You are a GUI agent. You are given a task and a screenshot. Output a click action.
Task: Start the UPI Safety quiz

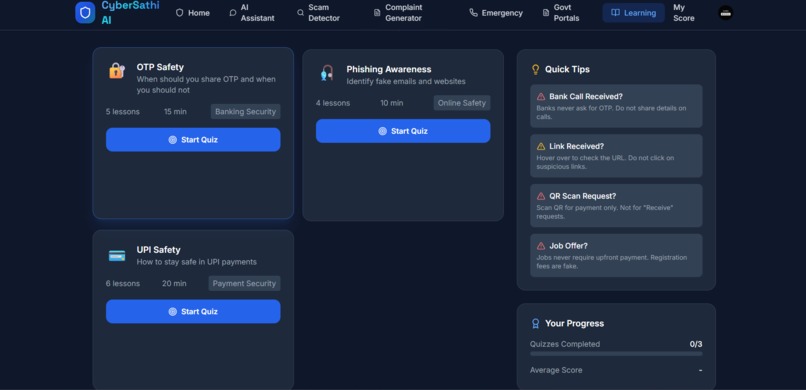tap(193, 311)
